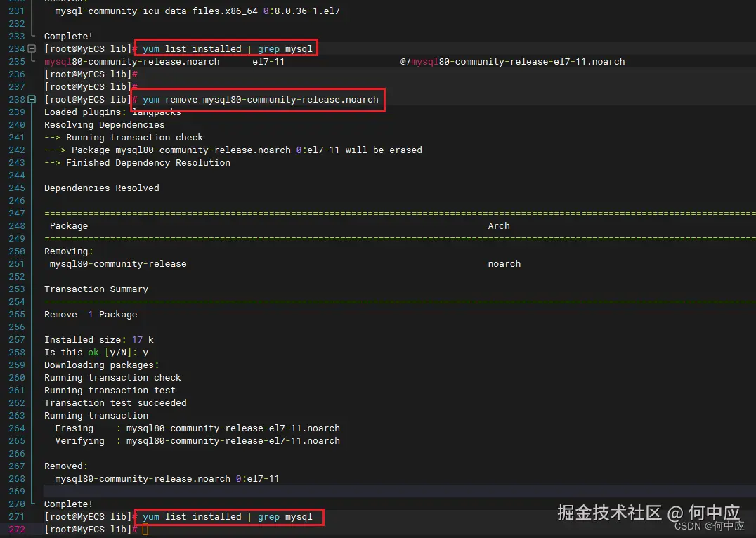Click the 'Removed:' line
756x538 pixels.
pos(66,466)
